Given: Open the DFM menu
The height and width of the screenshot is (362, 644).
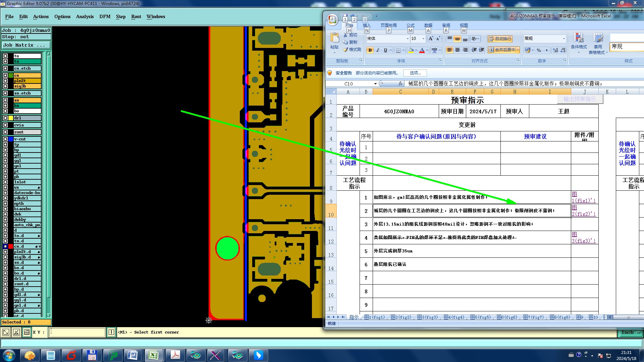Looking at the screenshot, I should pyautogui.click(x=105, y=16).
